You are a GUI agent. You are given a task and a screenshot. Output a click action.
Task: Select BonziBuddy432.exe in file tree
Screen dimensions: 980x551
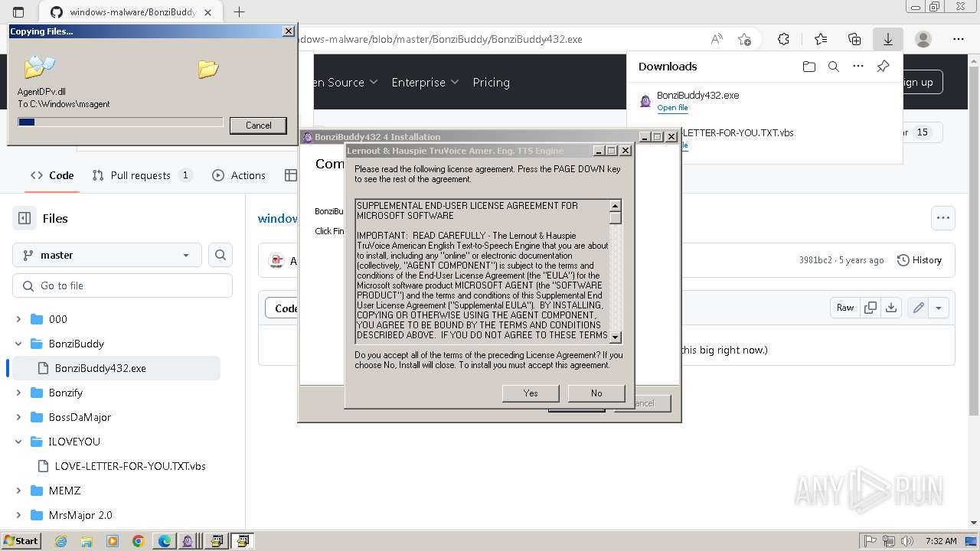(116, 368)
